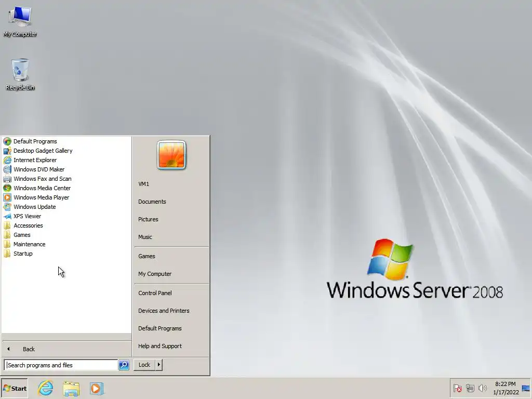Click the Action Center flag tray icon
The width and height of the screenshot is (532, 399).
point(458,388)
